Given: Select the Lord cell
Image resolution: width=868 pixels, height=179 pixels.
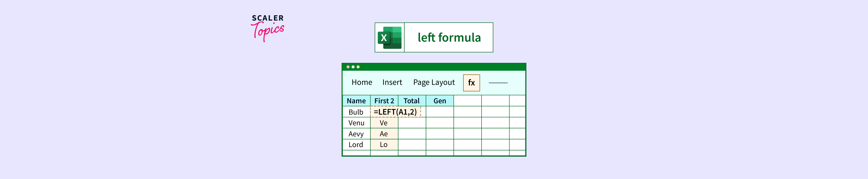Looking at the screenshot, I should point(356,145).
